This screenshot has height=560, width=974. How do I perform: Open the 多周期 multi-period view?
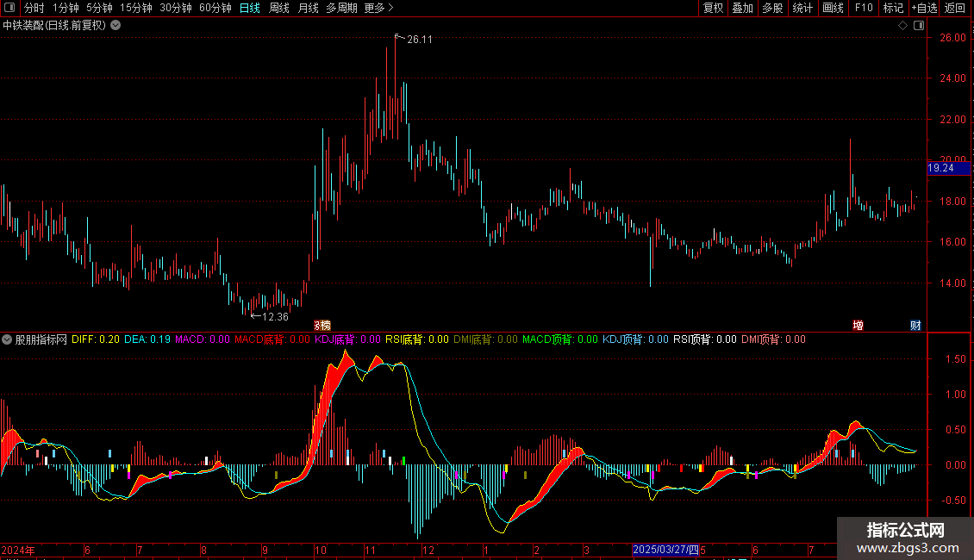pos(341,8)
